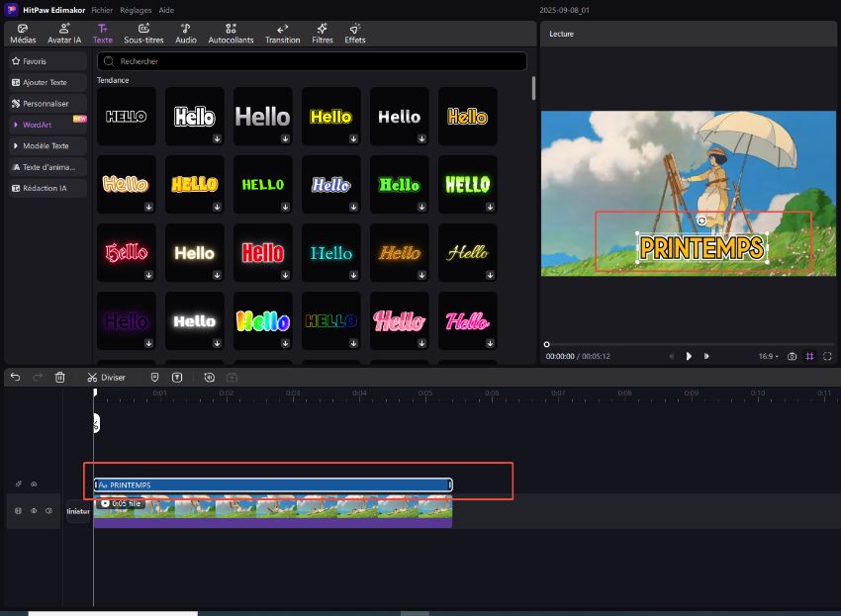841x616 pixels.
Task: Click the Diviser split button
Action: click(x=106, y=378)
